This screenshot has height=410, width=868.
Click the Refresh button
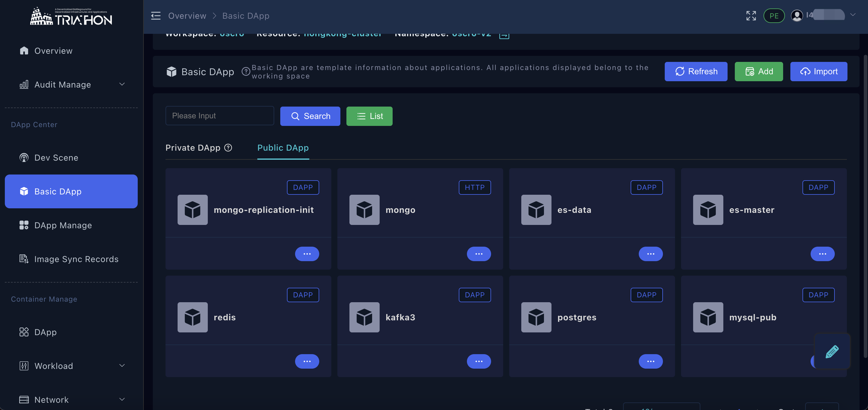(696, 72)
